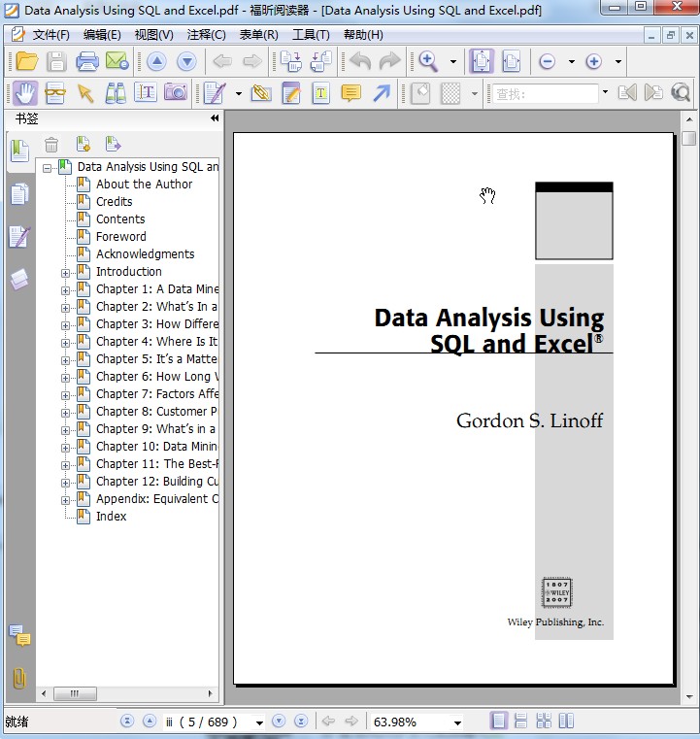Click the Open file folder icon
700x739 pixels.
tap(26, 61)
